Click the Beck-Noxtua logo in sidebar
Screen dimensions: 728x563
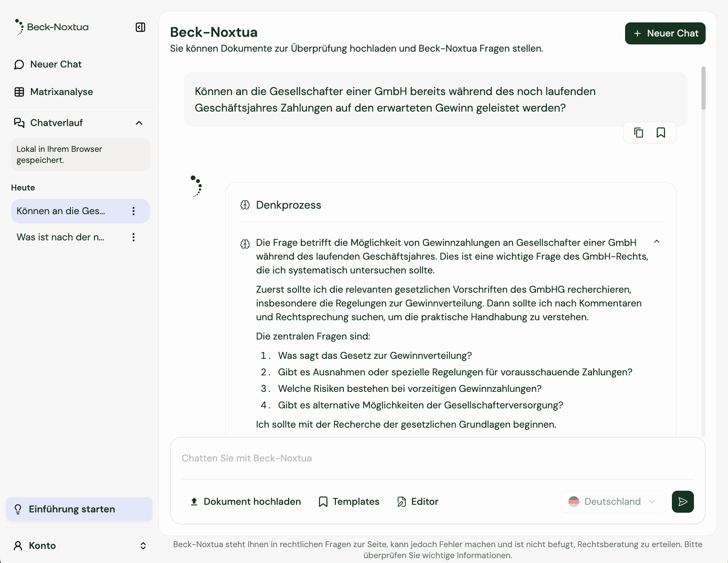pos(52,27)
